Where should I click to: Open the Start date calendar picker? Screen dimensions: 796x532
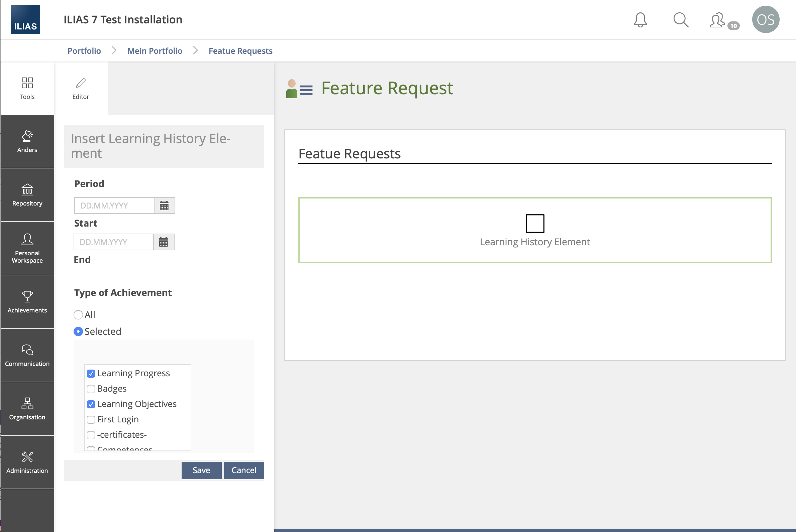coord(164,206)
